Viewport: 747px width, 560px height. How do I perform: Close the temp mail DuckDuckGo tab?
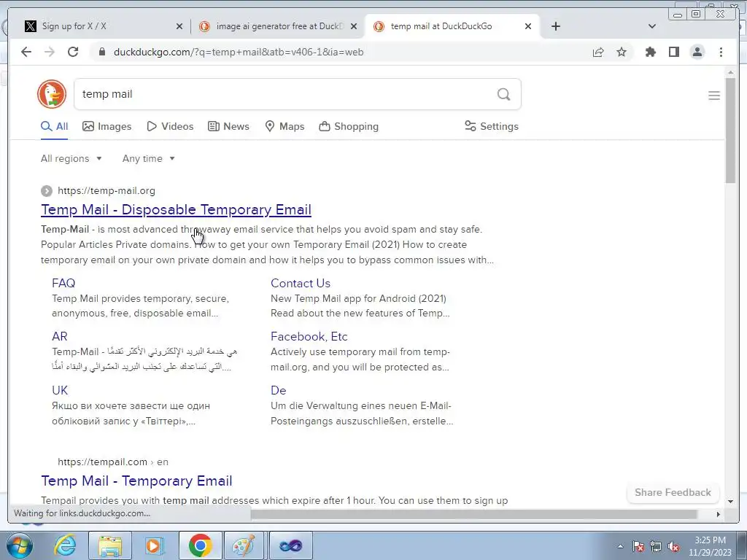tap(528, 26)
